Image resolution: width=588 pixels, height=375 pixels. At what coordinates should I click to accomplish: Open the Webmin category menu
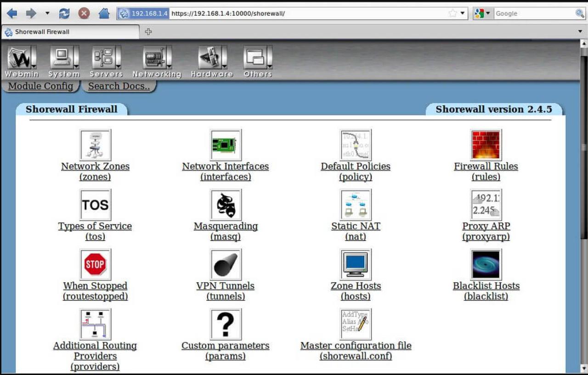(22, 62)
